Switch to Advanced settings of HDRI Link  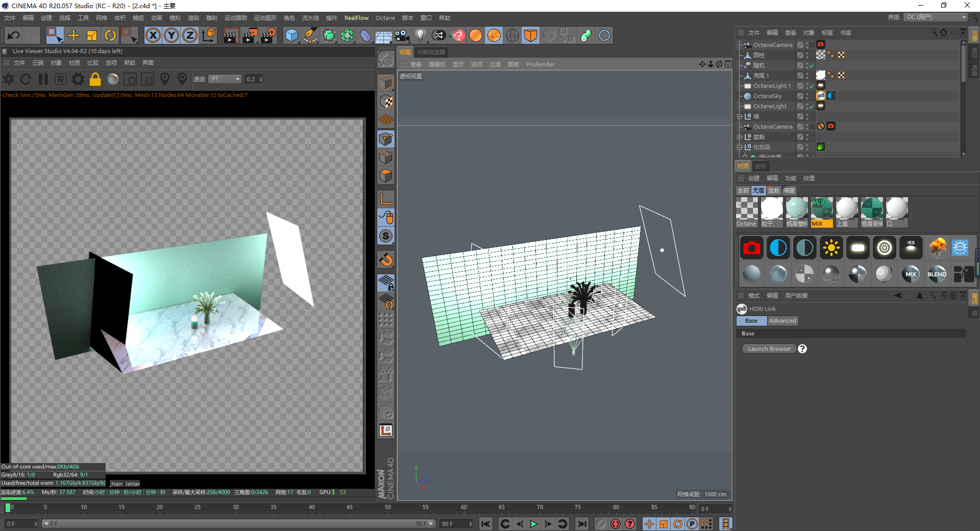782,321
